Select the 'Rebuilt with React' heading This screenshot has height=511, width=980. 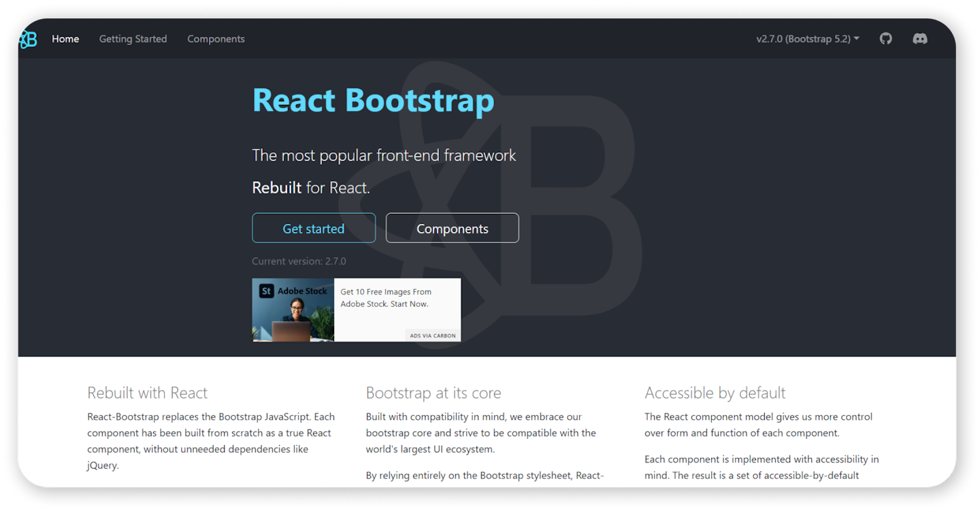click(147, 393)
